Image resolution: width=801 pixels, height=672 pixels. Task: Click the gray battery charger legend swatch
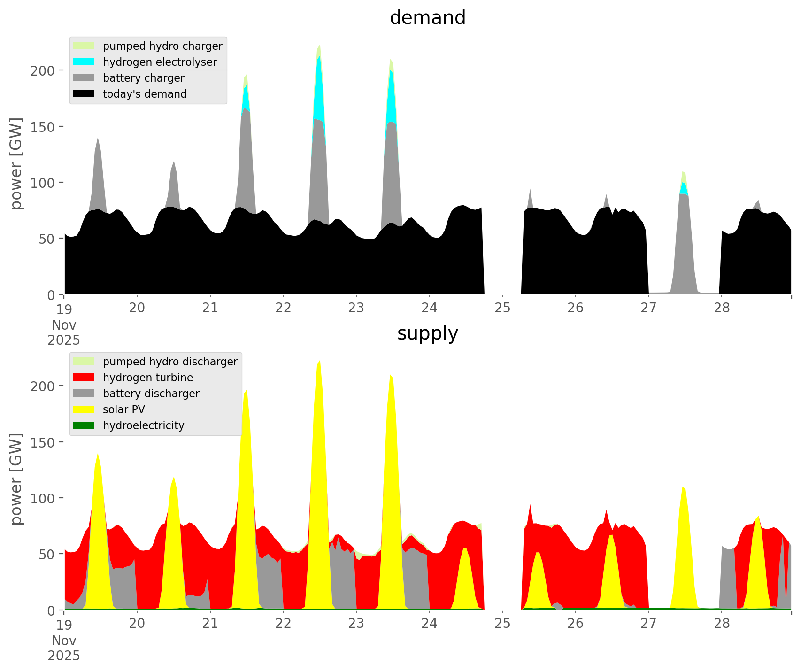tap(84, 78)
